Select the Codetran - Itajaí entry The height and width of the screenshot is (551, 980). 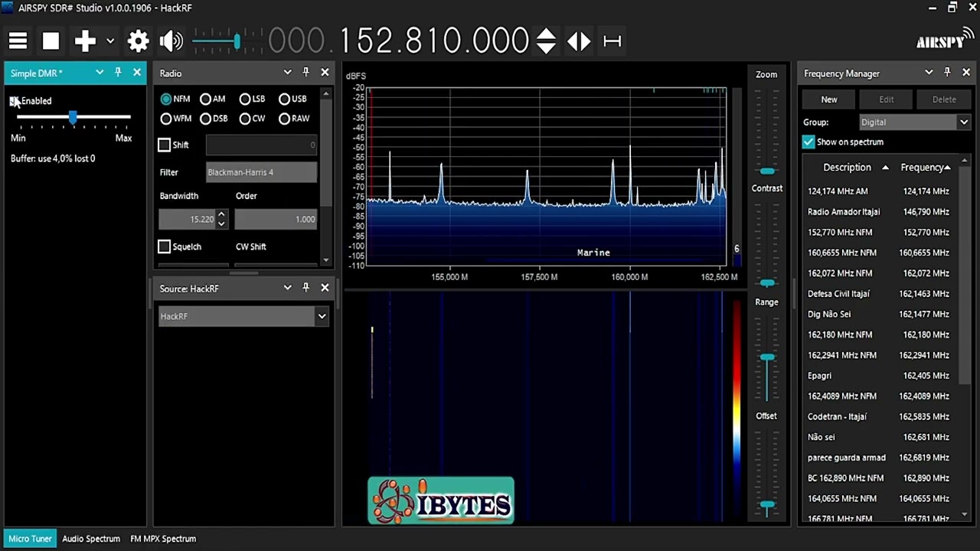(879, 417)
